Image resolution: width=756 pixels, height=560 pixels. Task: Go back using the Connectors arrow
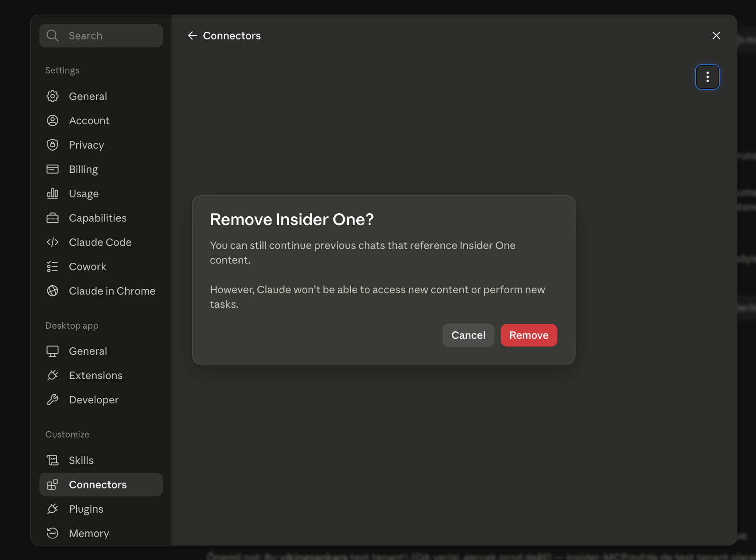pyautogui.click(x=192, y=35)
